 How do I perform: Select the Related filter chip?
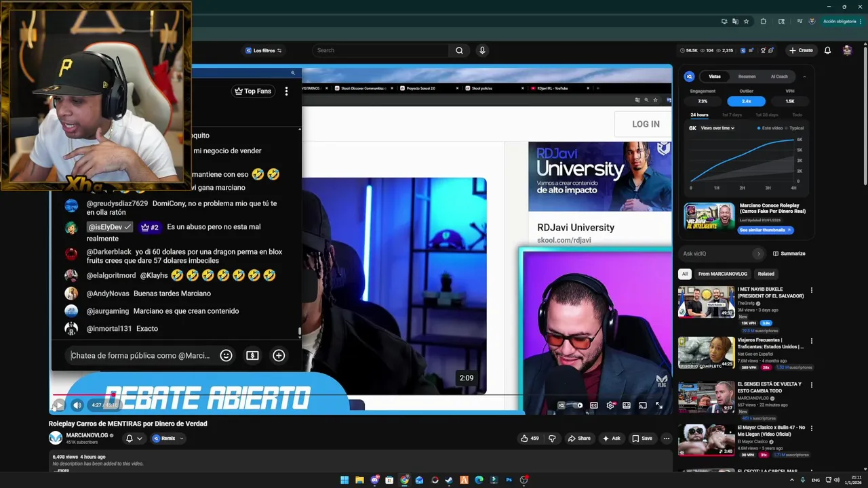pyautogui.click(x=766, y=274)
